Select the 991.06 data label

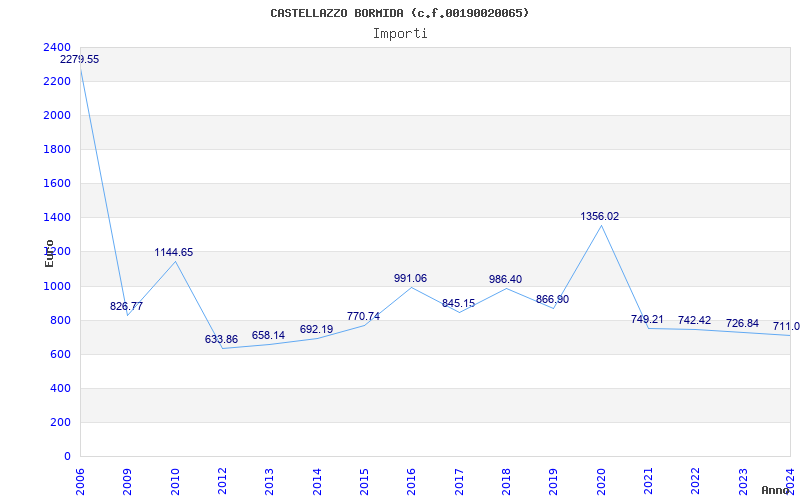pyautogui.click(x=410, y=279)
